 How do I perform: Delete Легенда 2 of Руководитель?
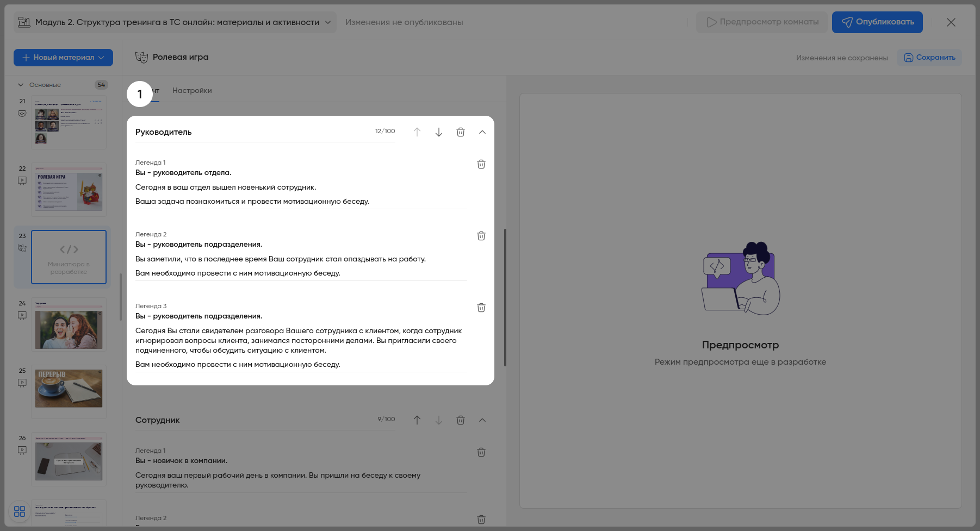pos(481,236)
